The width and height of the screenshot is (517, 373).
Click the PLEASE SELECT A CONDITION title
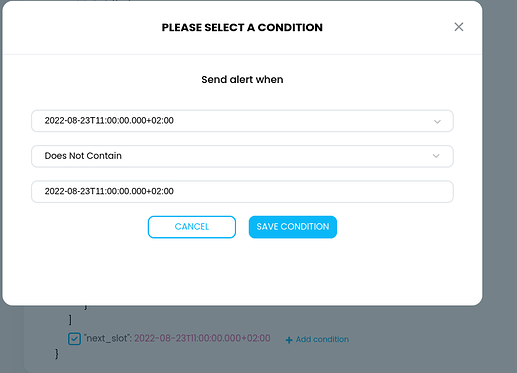242,27
